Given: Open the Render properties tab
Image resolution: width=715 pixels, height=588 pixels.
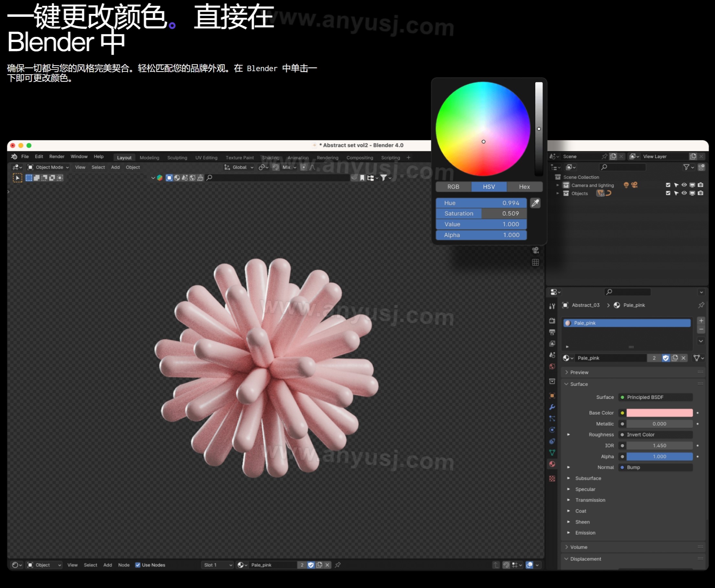Looking at the screenshot, I should [552, 321].
